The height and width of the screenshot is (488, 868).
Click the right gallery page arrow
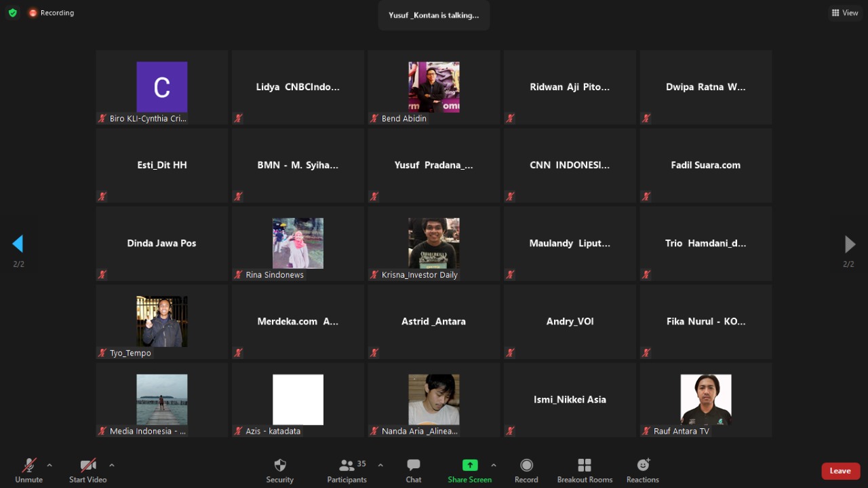pos(849,244)
